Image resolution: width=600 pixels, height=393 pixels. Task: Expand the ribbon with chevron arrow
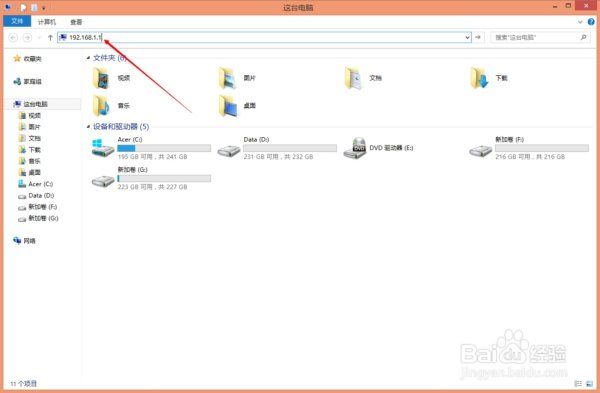click(x=580, y=22)
